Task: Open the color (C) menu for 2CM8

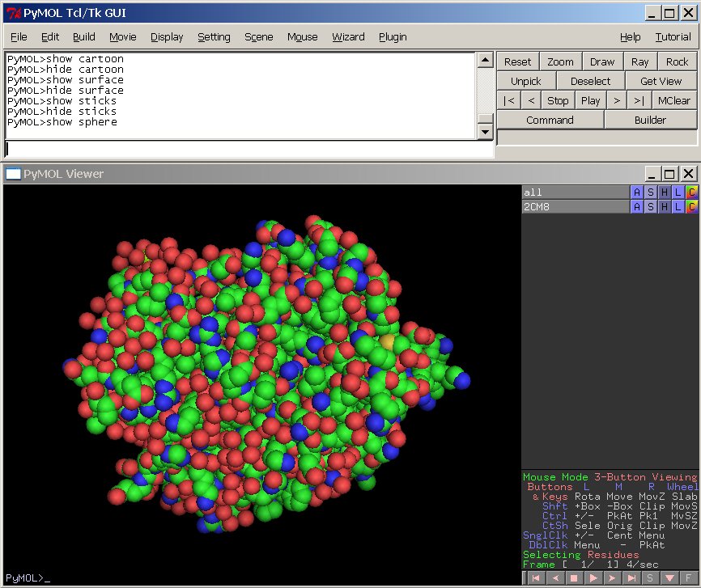Action: (x=691, y=207)
